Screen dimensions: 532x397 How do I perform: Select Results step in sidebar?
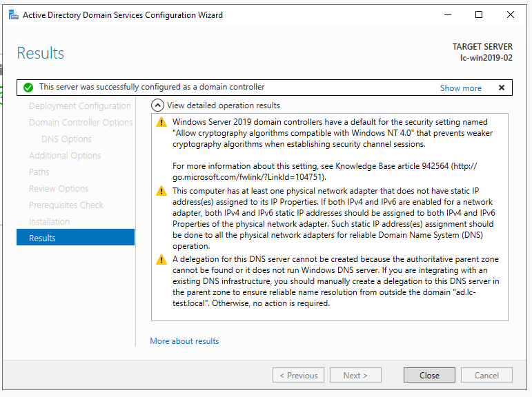(x=75, y=238)
